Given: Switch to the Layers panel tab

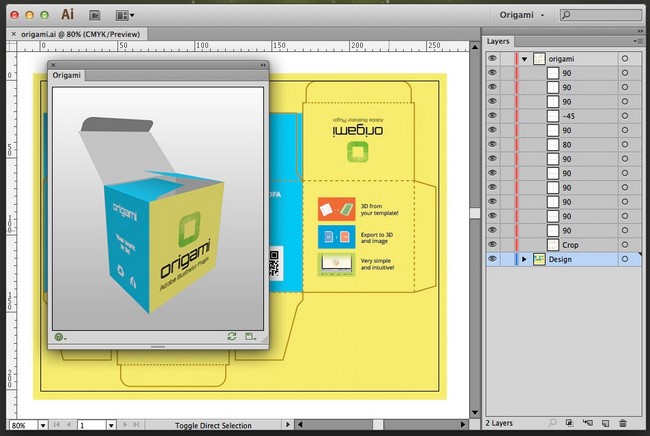Looking at the screenshot, I should [498, 41].
